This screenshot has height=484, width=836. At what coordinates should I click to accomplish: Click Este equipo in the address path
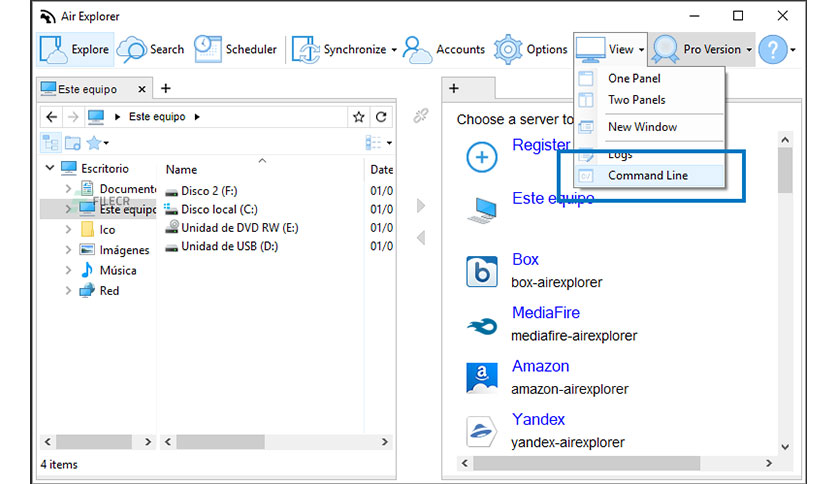pos(157,117)
